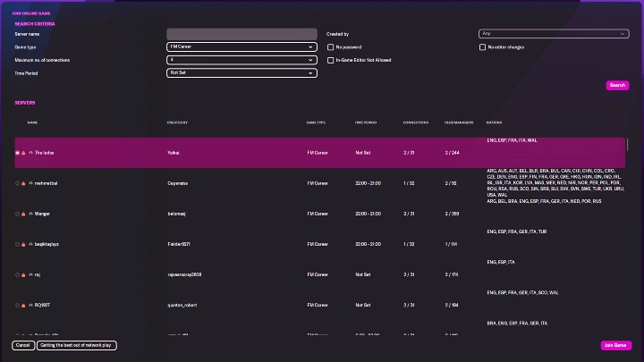Open the Time Period dropdown
This screenshot has height=362, width=644.
[x=241, y=72]
